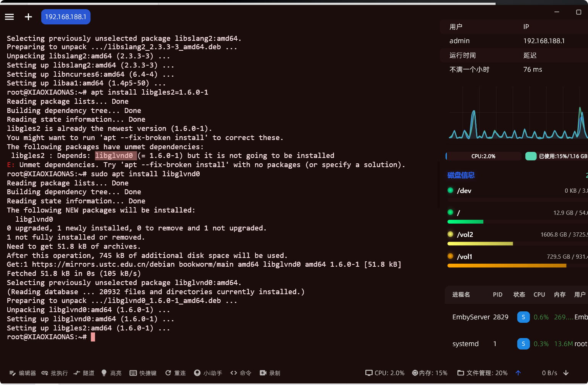Viewport: 588px width, 385px height.
Task: Click the 磁盘信息 disk info heading
Action: click(x=461, y=175)
